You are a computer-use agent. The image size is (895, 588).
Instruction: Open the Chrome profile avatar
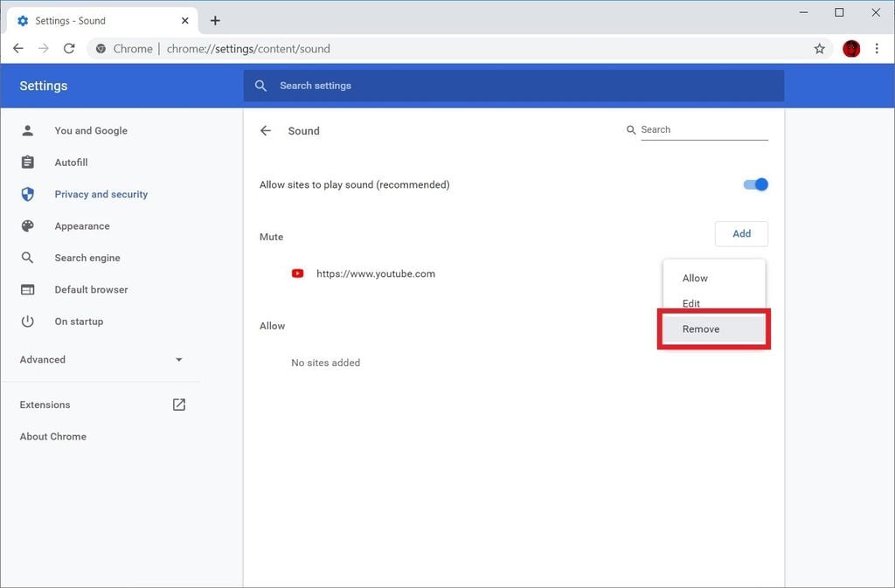[x=851, y=48]
